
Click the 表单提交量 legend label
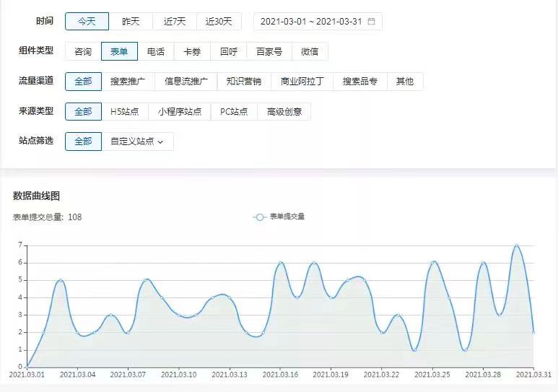click(x=287, y=217)
